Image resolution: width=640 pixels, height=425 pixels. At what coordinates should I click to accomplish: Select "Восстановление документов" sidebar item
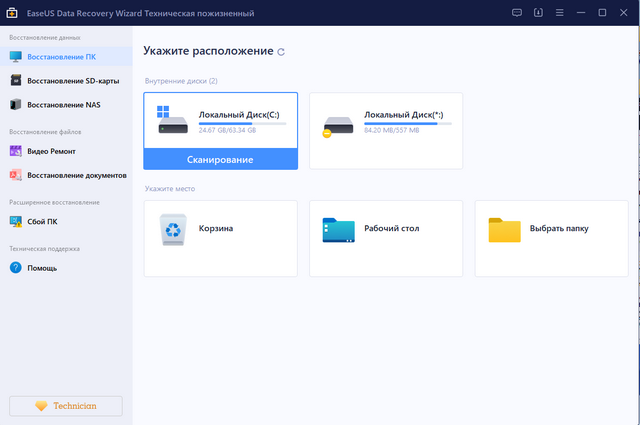coord(74,175)
